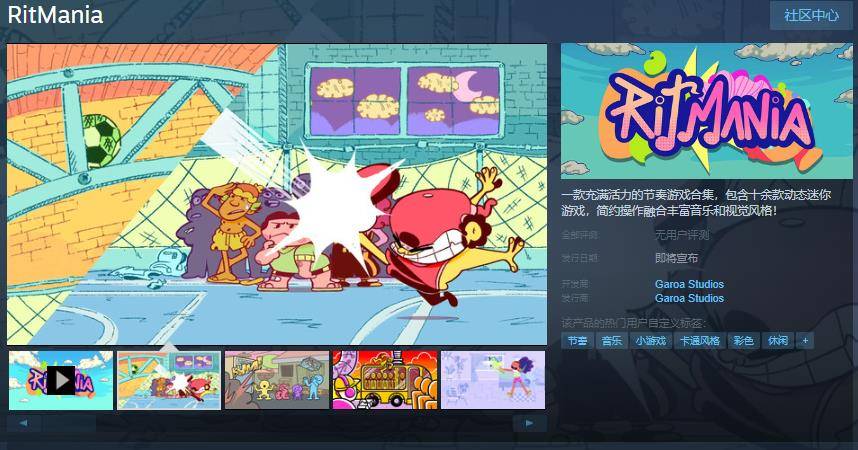Choose the purple-toned fifth screenshot thumbnail
858x450 pixels.
click(493, 380)
